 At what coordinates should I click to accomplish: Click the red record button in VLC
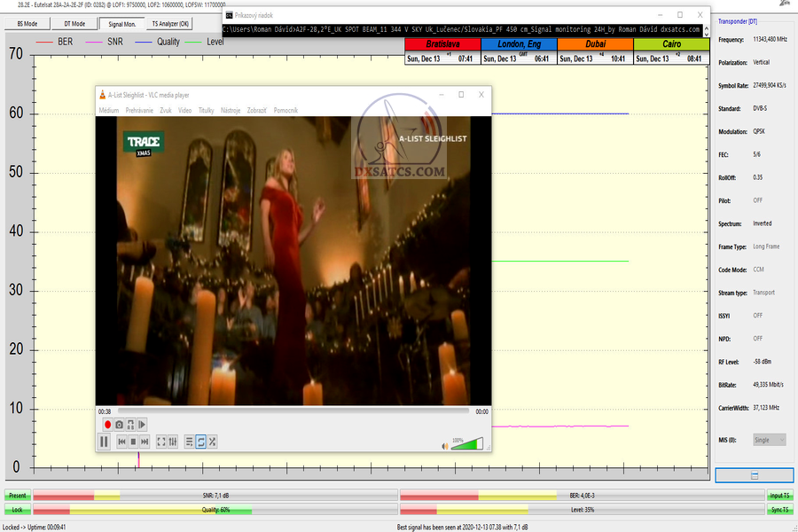[x=108, y=425]
